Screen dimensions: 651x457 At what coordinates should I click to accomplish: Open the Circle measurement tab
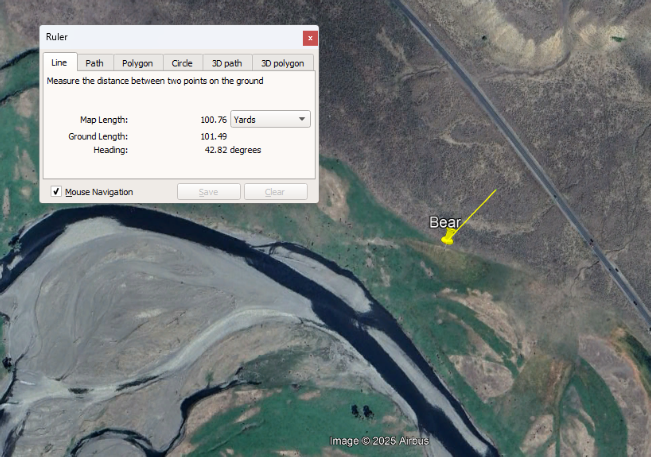coord(181,62)
